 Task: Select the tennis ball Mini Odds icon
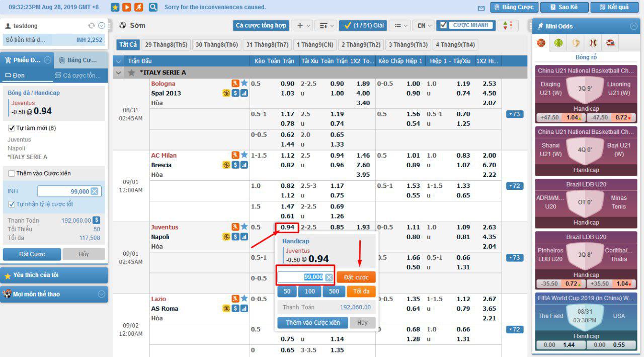(558, 43)
